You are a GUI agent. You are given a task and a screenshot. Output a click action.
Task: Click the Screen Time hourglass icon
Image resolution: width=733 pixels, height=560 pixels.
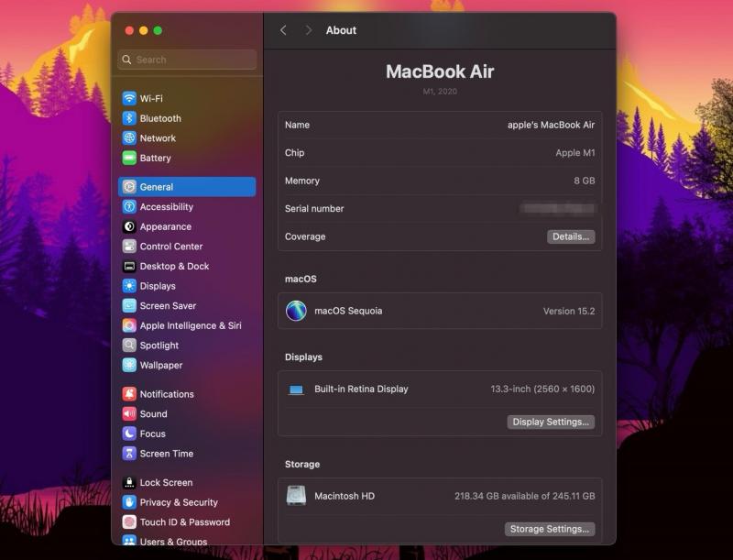129,454
